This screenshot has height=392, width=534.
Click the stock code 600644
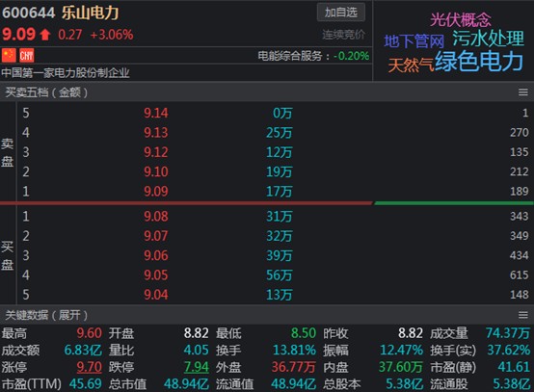[29, 13]
